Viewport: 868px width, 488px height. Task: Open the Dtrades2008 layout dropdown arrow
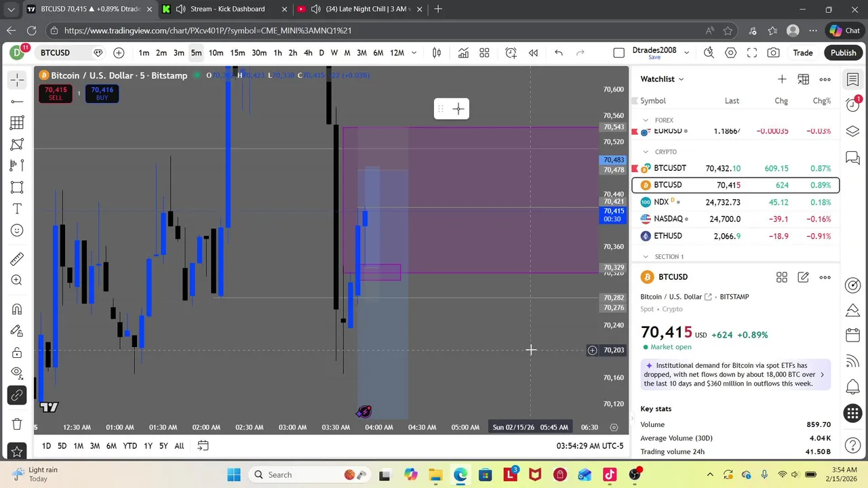coord(686,53)
